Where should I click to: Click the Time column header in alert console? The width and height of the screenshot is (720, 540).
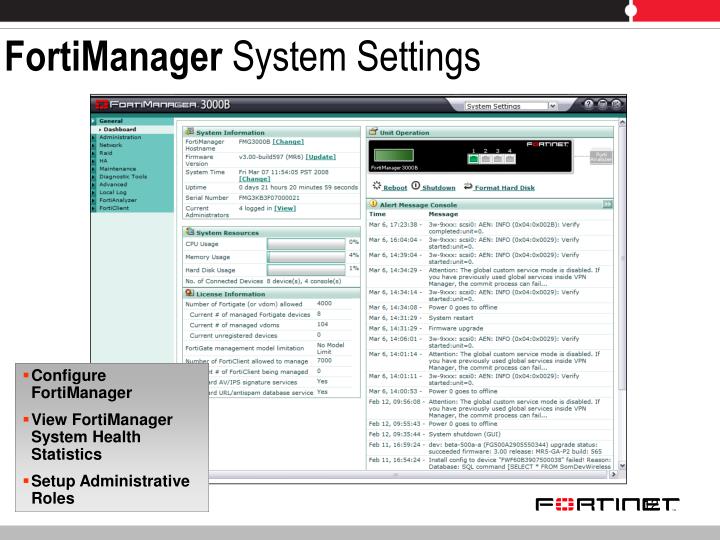[377, 214]
